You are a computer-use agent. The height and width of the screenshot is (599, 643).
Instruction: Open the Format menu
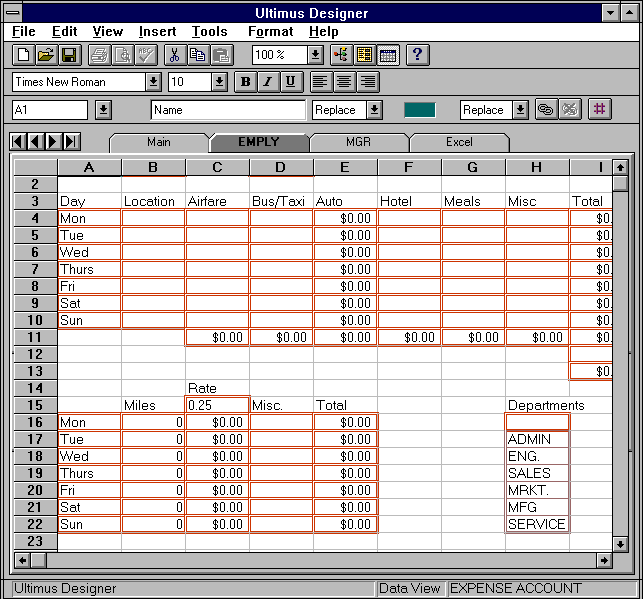click(x=270, y=32)
